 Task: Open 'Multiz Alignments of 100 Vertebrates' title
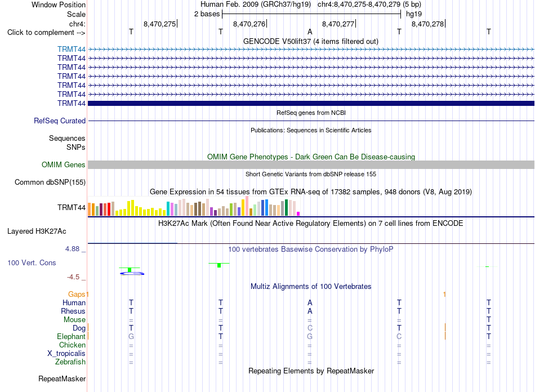point(311,286)
